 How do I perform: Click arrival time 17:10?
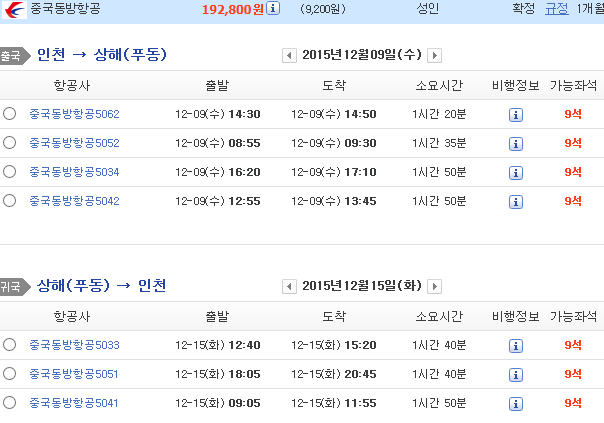tap(360, 172)
